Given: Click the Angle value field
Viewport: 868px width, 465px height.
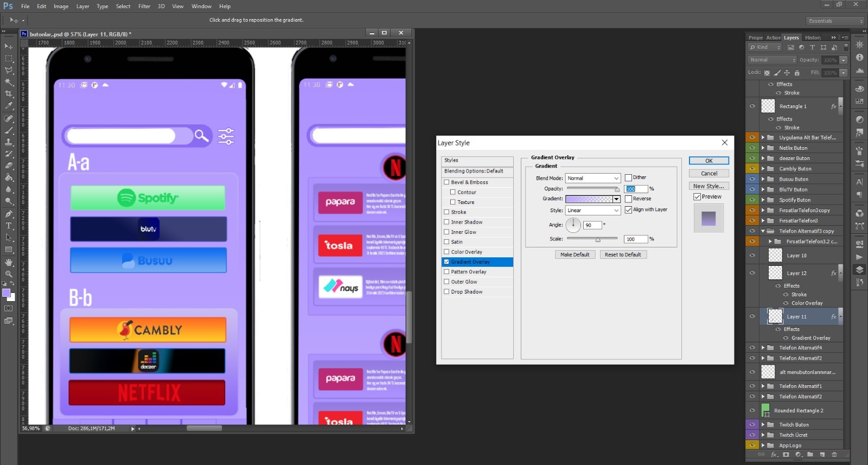Looking at the screenshot, I should pos(592,225).
